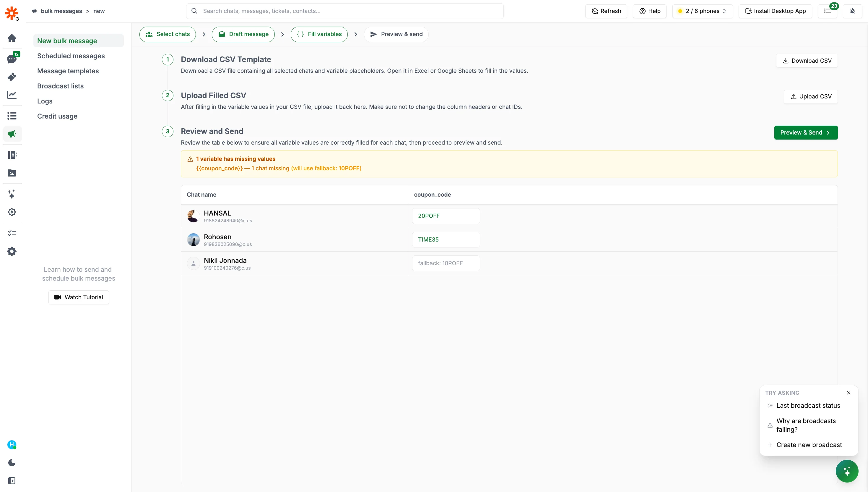The height and width of the screenshot is (492, 868).
Task: Open the tickets sidebar icon
Action: point(12,77)
